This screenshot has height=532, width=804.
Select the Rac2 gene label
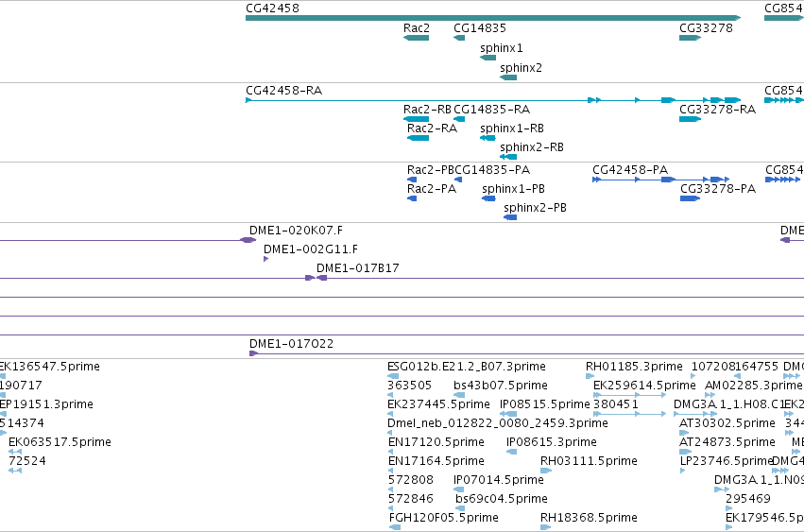[x=417, y=28]
